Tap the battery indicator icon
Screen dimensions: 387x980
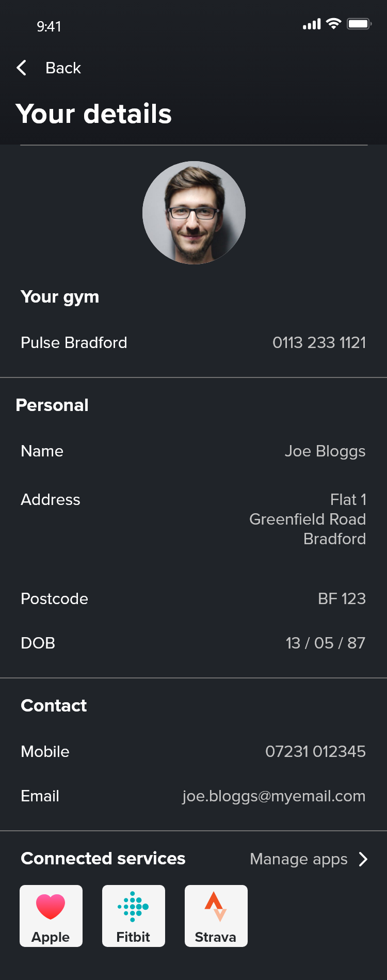[359, 24]
